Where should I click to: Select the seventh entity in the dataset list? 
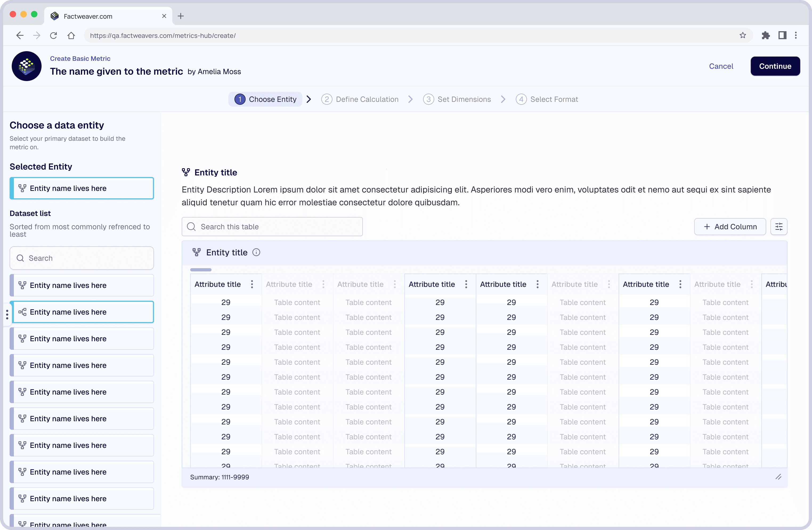(82, 445)
